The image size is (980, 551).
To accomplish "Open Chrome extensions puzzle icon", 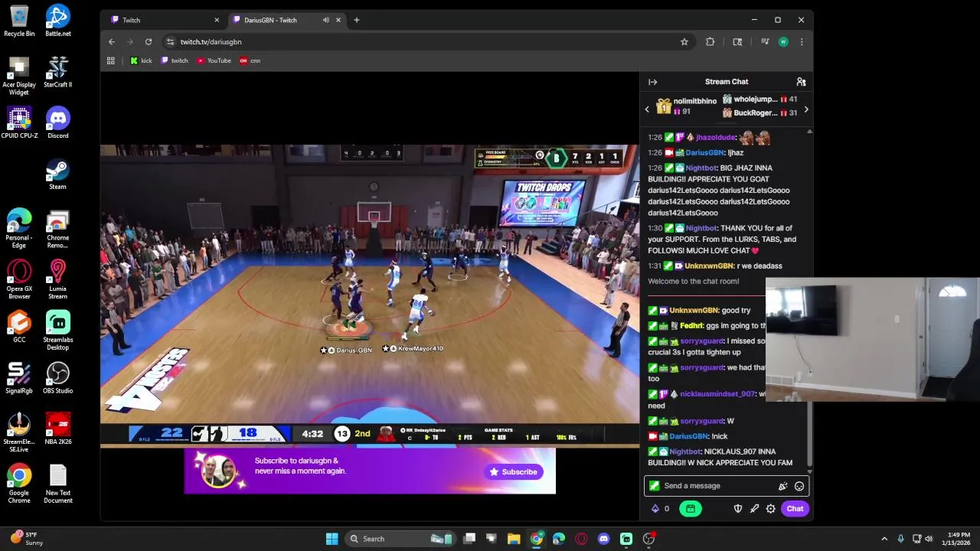I will coord(710,42).
